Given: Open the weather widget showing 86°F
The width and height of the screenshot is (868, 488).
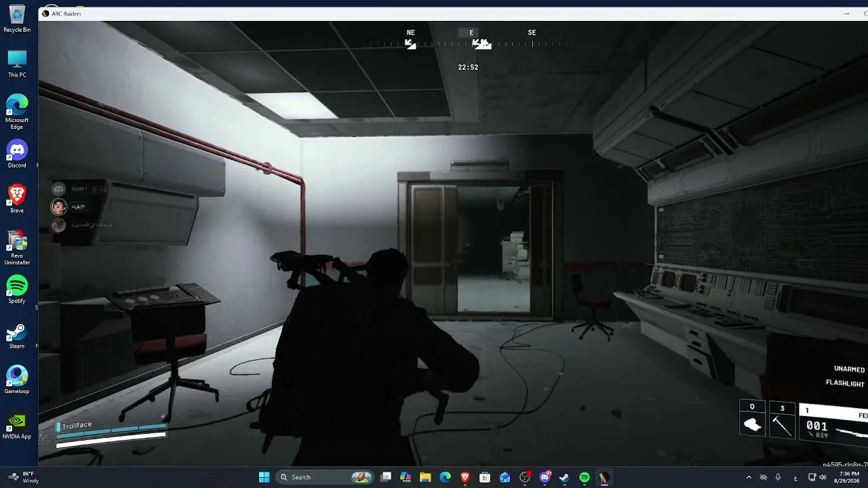Looking at the screenshot, I should (22, 477).
